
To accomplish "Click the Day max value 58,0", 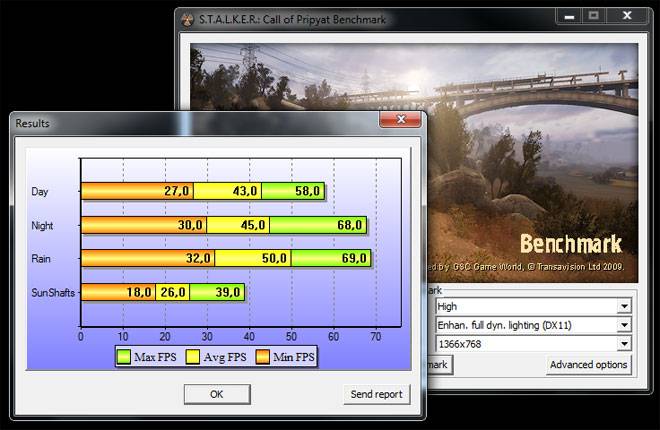I will coord(307,191).
